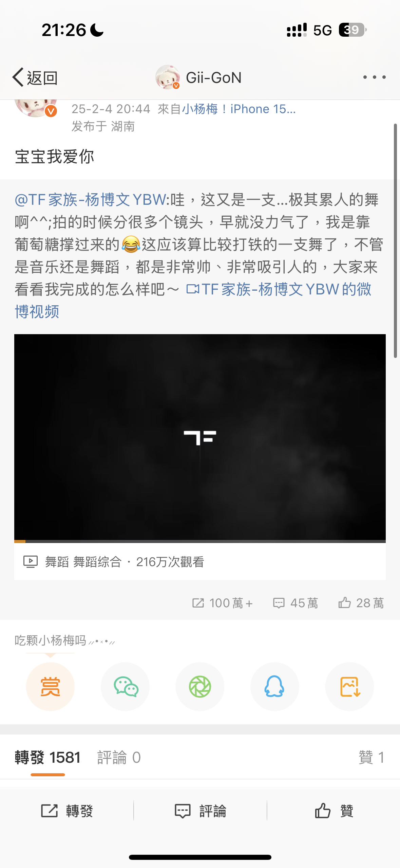
Task: Open the original post's 45萬 comments
Action: [x=296, y=603]
